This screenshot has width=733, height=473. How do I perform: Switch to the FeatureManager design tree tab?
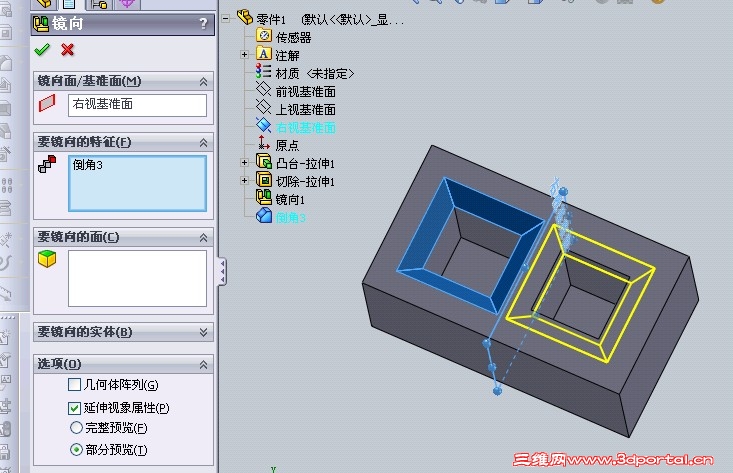tap(43, 4)
